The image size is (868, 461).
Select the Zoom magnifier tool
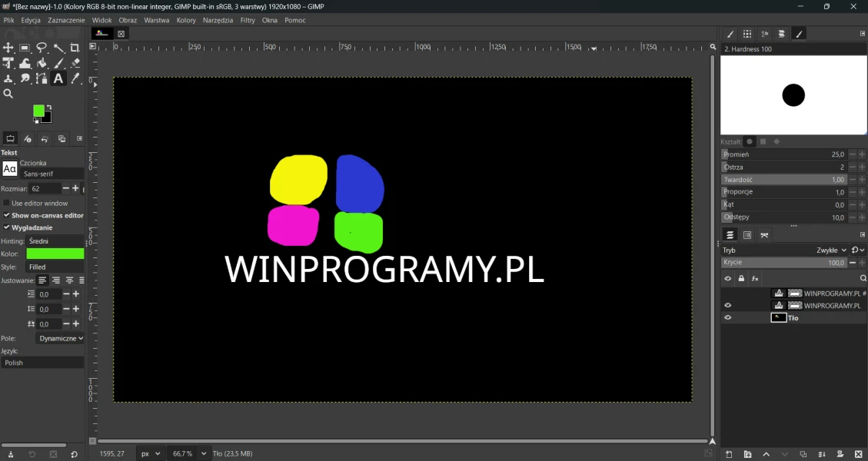click(x=8, y=94)
